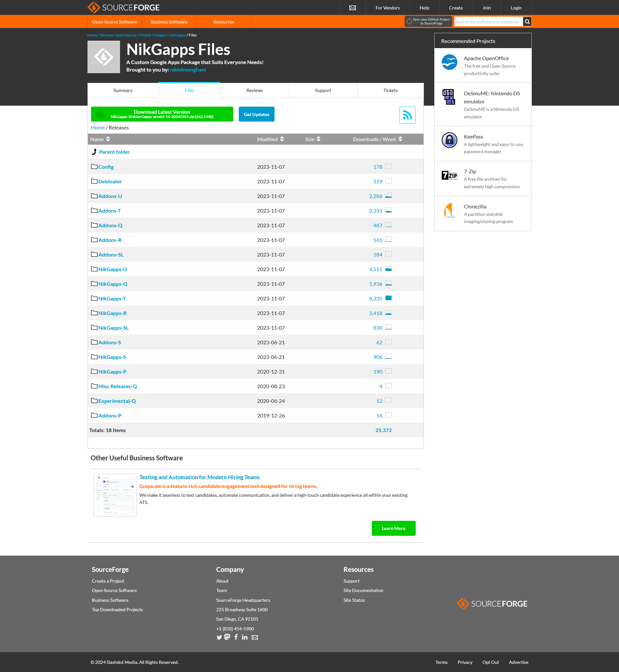Open the Create link in header

[456, 8]
